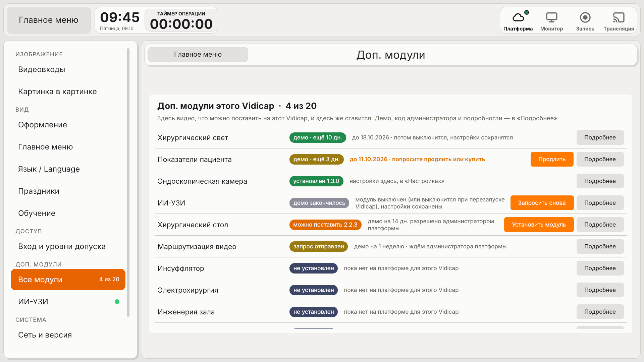Click the 'можно поставить 2.2.3' badge
This screenshot has width=644, height=362.
[325, 225]
